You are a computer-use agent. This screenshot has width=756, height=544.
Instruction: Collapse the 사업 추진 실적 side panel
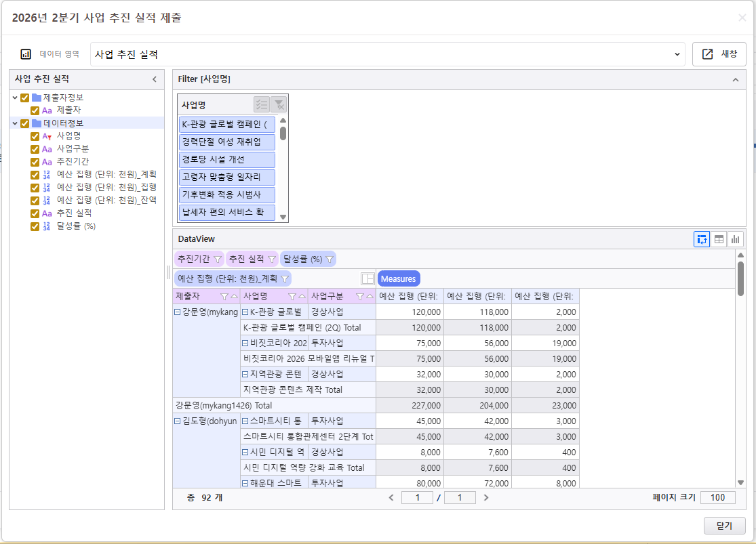click(x=155, y=79)
